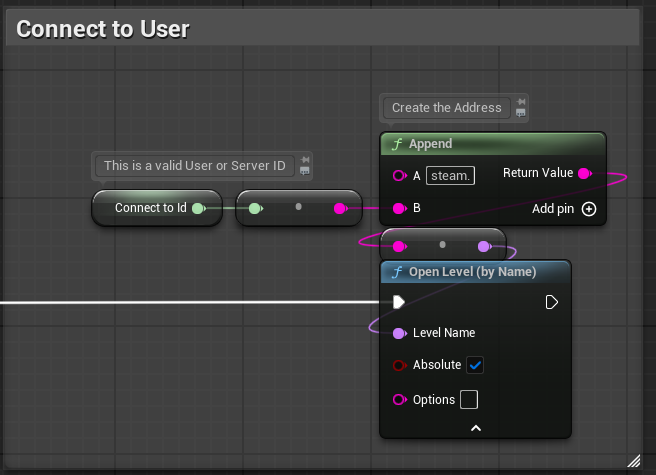Toggle the 'valid User or Server ID' comment bubble visibility
The height and width of the screenshot is (475, 656).
tap(304, 171)
